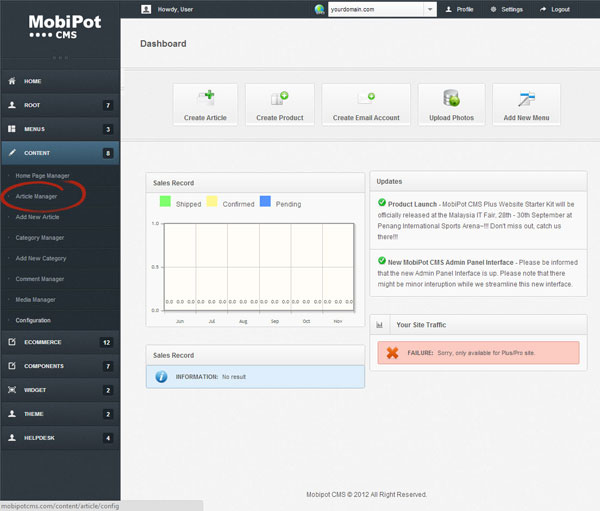
Task: Click the Ecommerce count badge 12
Action: (106, 342)
